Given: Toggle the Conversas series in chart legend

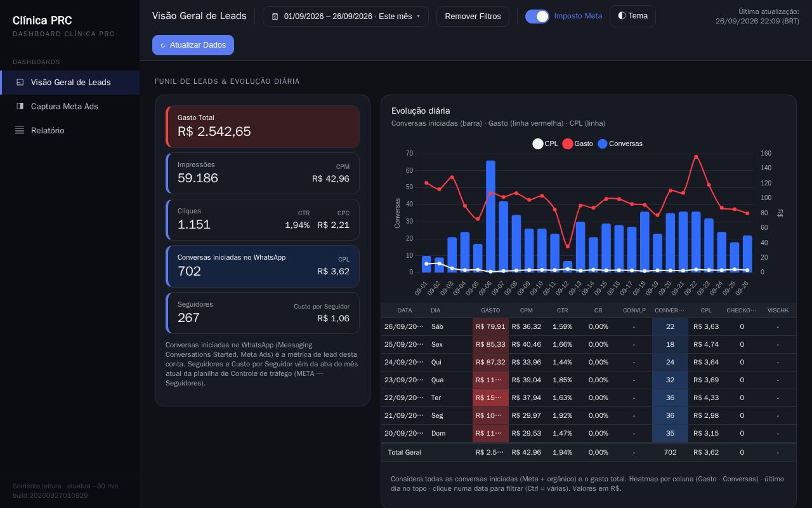Looking at the screenshot, I should pos(619,144).
